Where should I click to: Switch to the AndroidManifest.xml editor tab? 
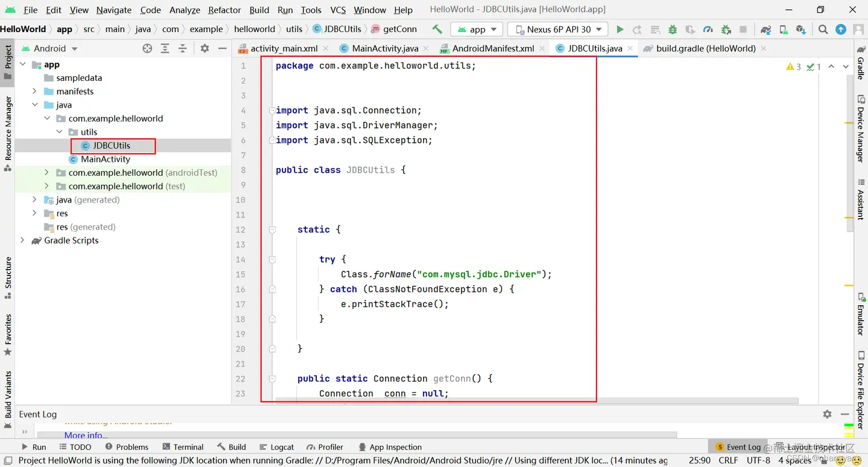493,49
